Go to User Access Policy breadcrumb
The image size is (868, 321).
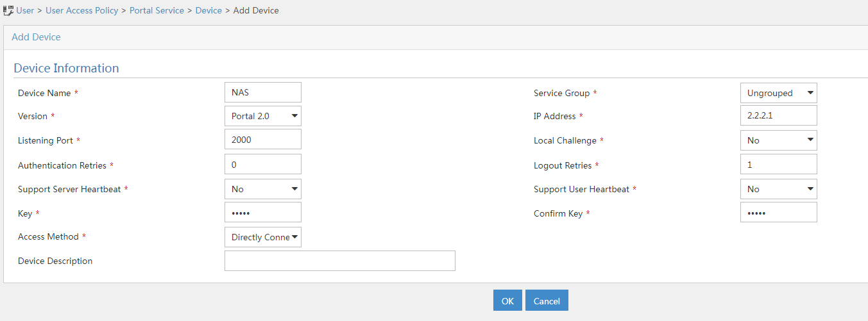pyautogui.click(x=82, y=10)
